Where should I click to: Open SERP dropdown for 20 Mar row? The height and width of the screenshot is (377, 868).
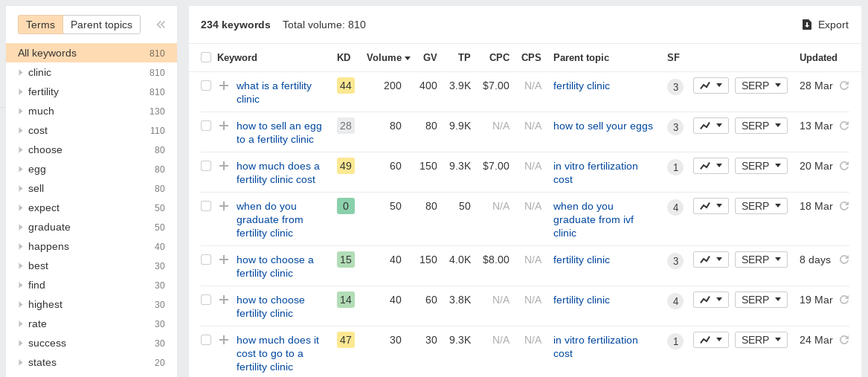pyautogui.click(x=761, y=166)
